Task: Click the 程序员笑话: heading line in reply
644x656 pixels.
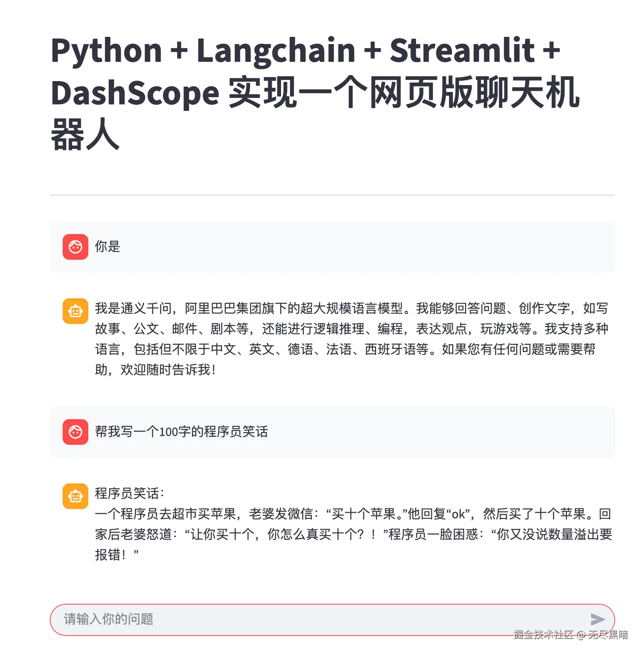Action: [x=130, y=493]
